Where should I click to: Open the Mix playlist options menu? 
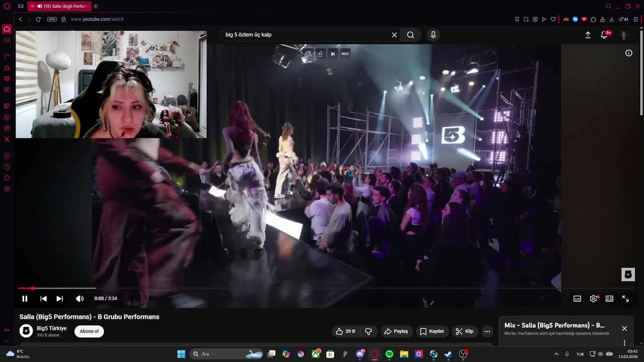pos(624,343)
